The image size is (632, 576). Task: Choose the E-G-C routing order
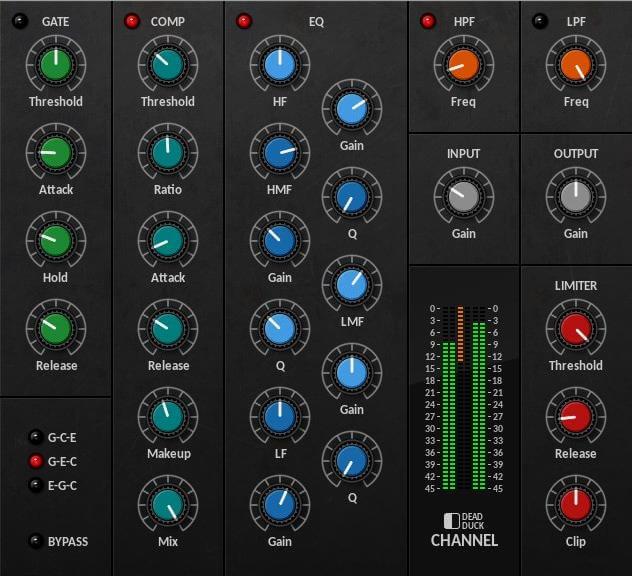36,485
